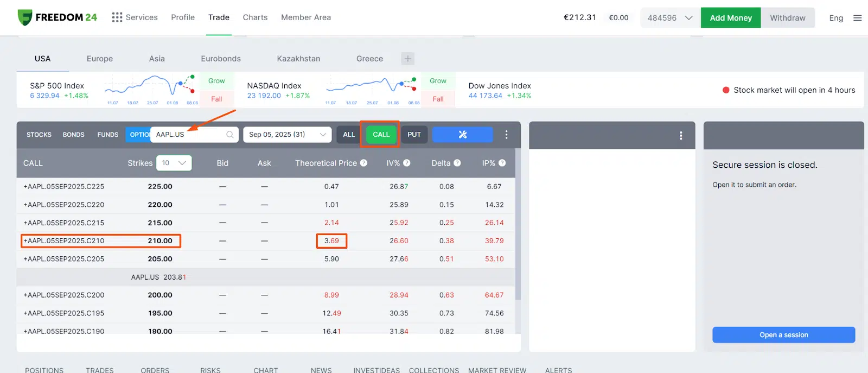Viewport: 868px width, 373px height.
Task: Click the options table vertical scrollbar
Action: (x=518, y=224)
